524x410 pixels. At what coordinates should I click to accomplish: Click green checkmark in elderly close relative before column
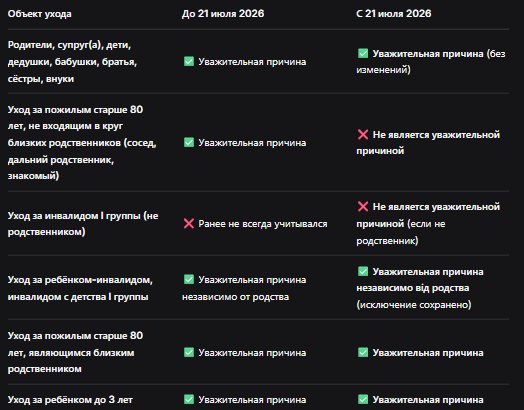coord(189,353)
